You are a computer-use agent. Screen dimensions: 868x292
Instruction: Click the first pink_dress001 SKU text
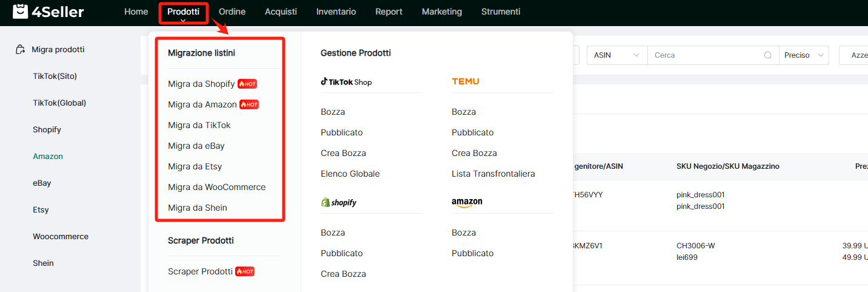[x=701, y=195]
